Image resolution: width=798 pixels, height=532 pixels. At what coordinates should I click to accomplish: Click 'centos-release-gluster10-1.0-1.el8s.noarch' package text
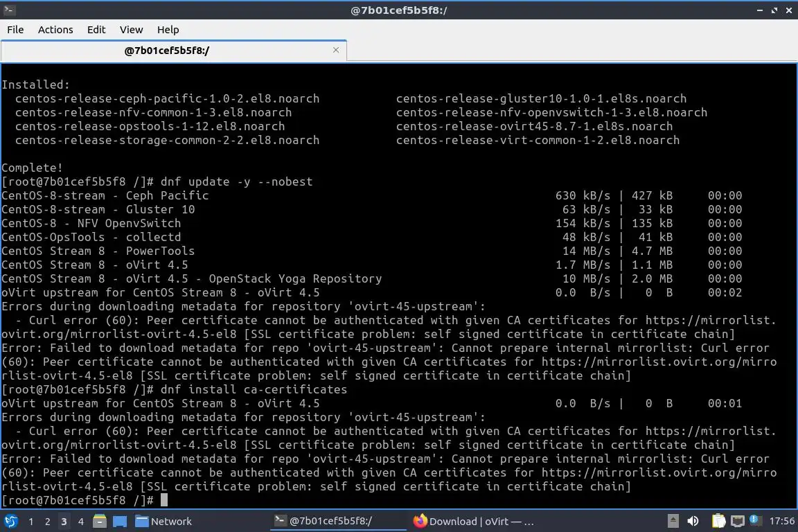pyautogui.click(x=542, y=99)
